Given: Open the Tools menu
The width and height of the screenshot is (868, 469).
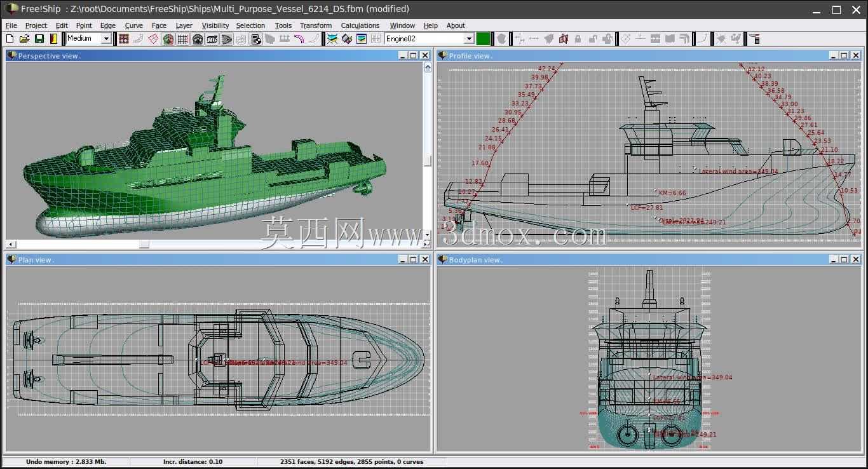Looking at the screenshot, I should [283, 25].
